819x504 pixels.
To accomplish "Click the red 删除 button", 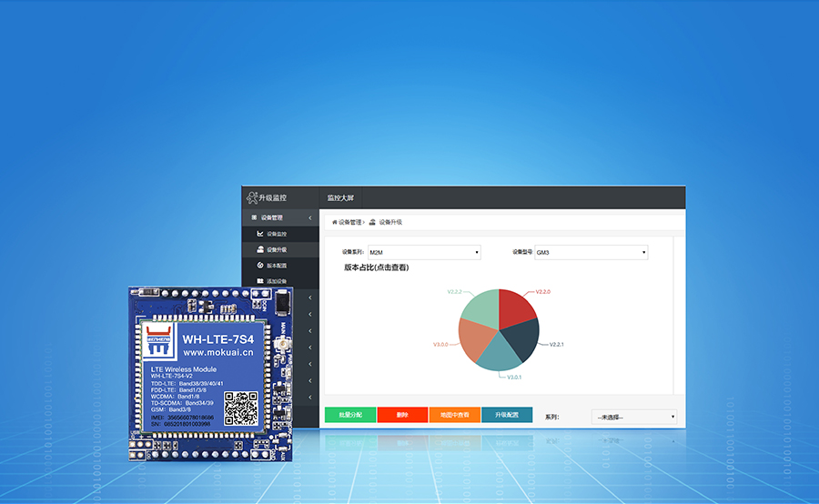I will (x=402, y=415).
